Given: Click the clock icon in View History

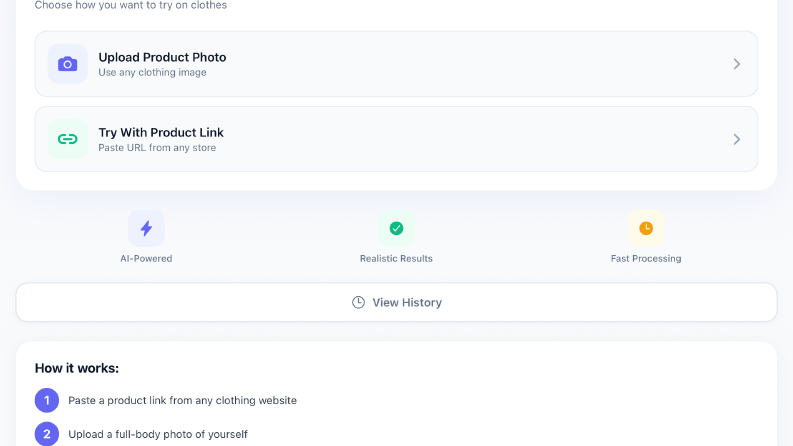Looking at the screenshot, I should coord(358,302).
